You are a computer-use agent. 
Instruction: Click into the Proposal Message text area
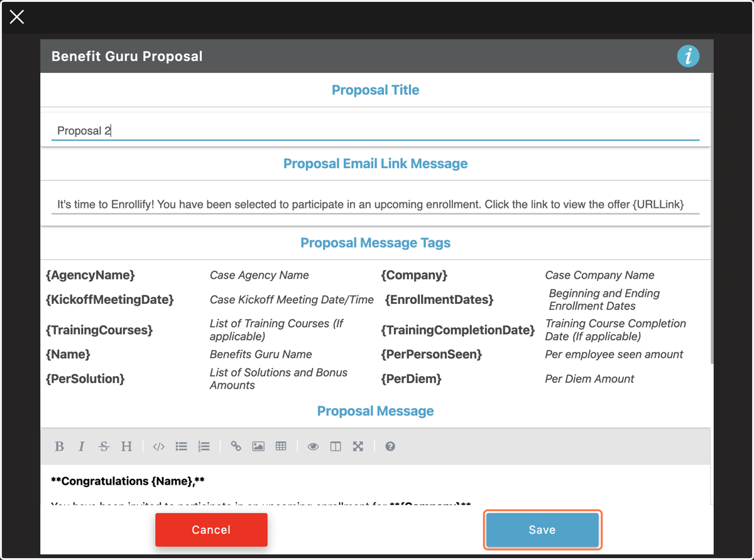[375, 485]
